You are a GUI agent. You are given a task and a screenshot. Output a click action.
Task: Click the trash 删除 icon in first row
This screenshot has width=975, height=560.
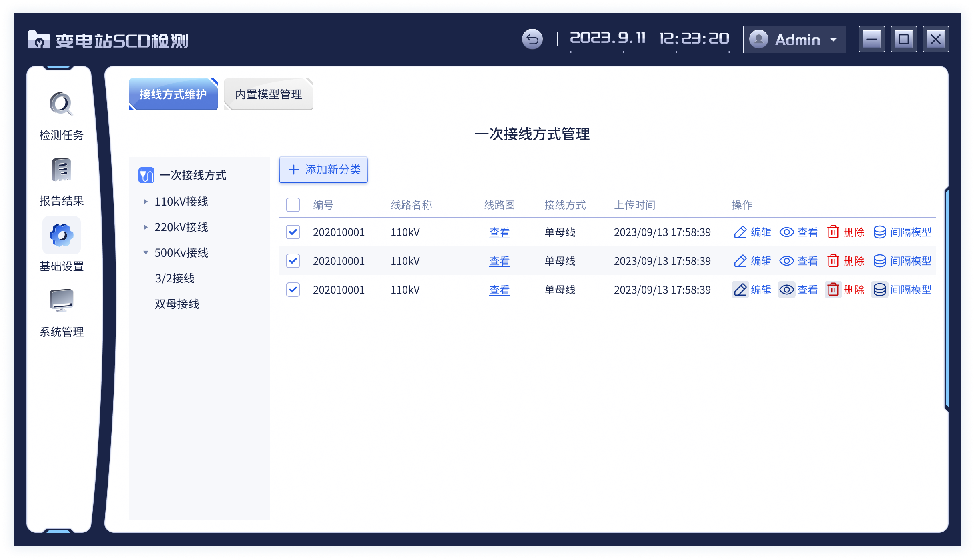point(833,232)
